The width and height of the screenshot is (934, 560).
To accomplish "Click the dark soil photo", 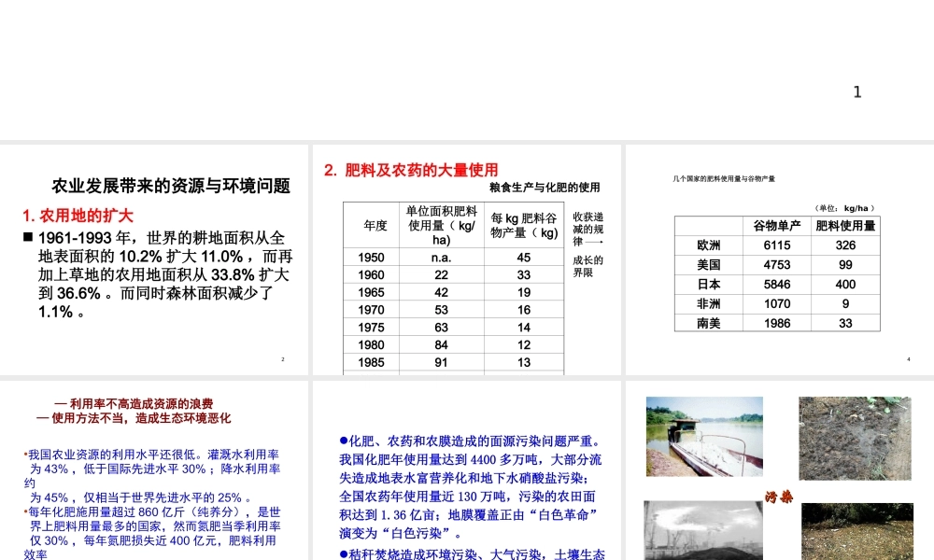I will coord(855,438).
